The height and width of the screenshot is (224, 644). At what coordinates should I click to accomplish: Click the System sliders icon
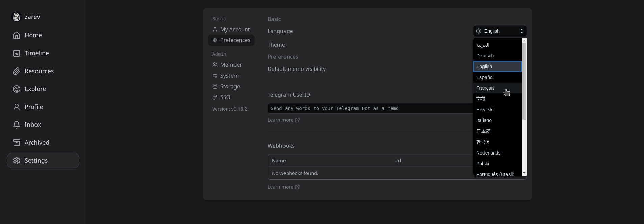click(215, 76)
